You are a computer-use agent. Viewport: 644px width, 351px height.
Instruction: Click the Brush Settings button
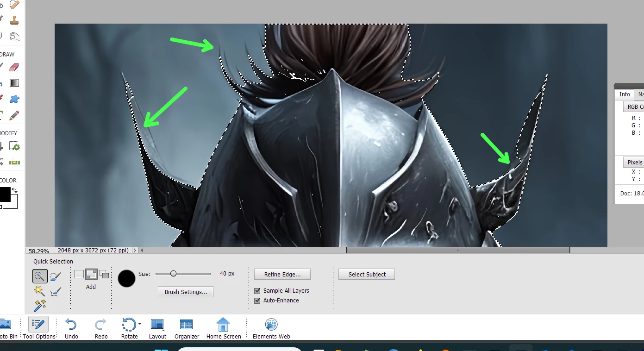[x=186, y=292]
